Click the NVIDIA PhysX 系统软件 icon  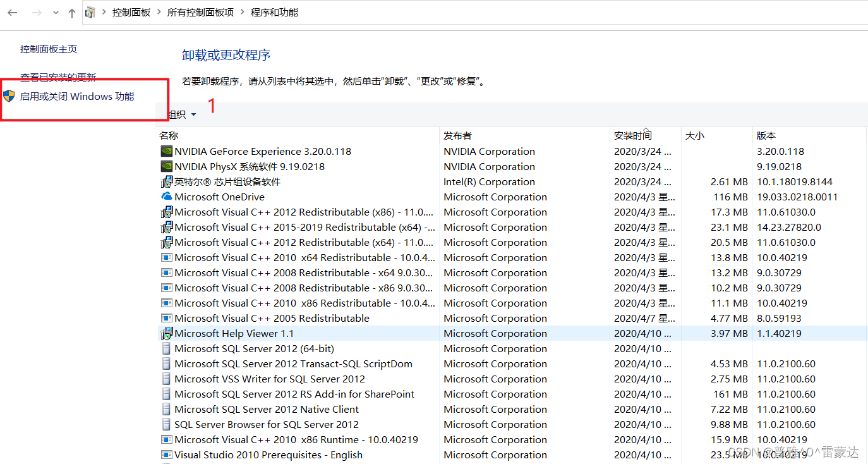tap(166, 166)
